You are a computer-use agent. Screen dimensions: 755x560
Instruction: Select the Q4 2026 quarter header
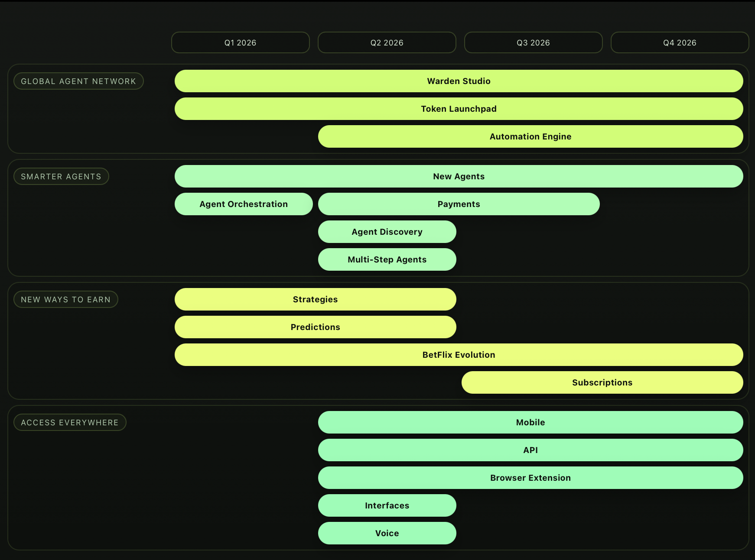click(680, 42)
